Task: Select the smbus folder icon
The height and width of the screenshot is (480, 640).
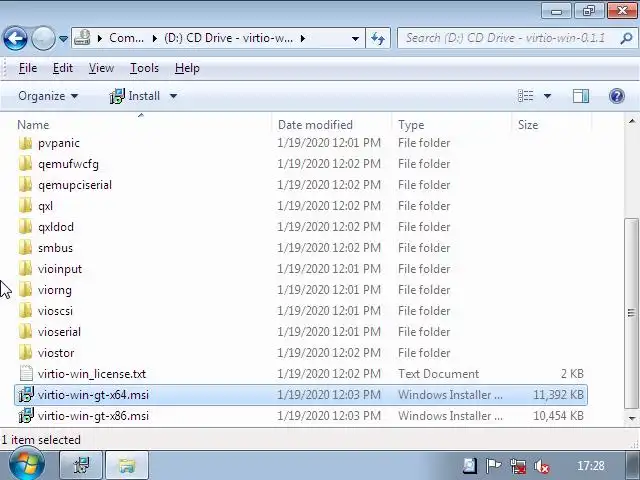Action: (25, 248)
